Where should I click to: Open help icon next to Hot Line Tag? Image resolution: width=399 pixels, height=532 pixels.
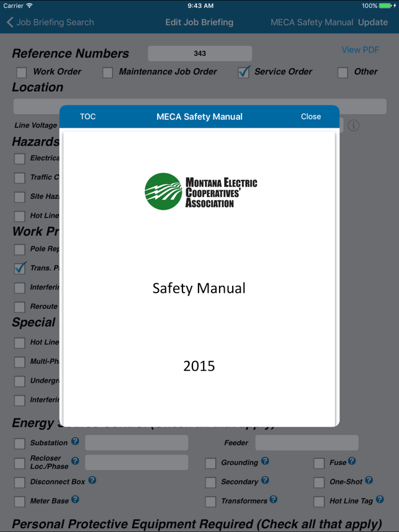(380, 499)
